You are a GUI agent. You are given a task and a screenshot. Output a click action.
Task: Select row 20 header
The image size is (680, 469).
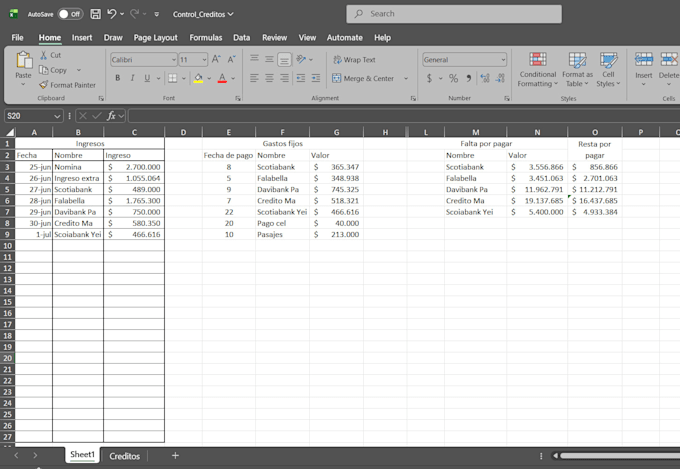(x=8, y=358)
